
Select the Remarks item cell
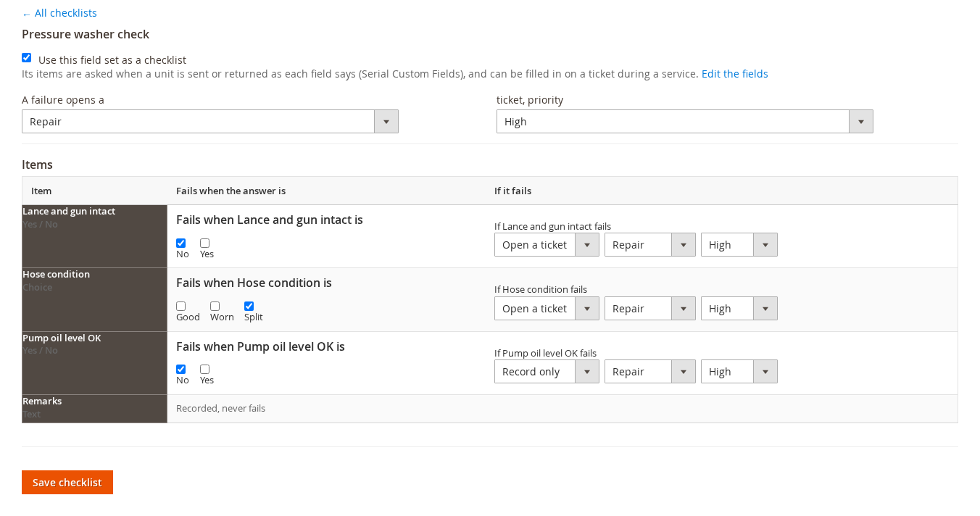coord(95,409)
